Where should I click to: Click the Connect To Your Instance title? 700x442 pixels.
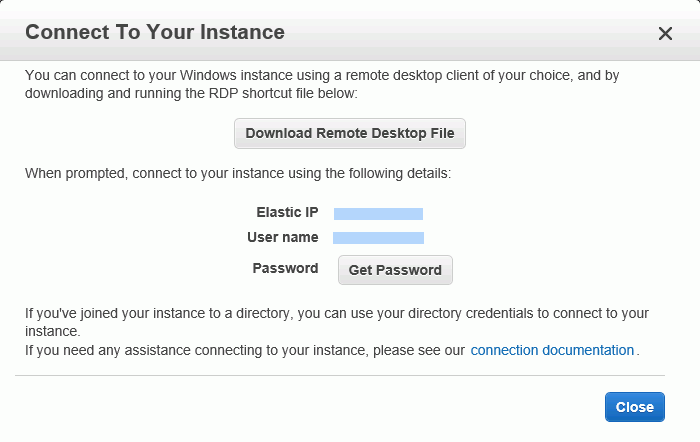154,32
